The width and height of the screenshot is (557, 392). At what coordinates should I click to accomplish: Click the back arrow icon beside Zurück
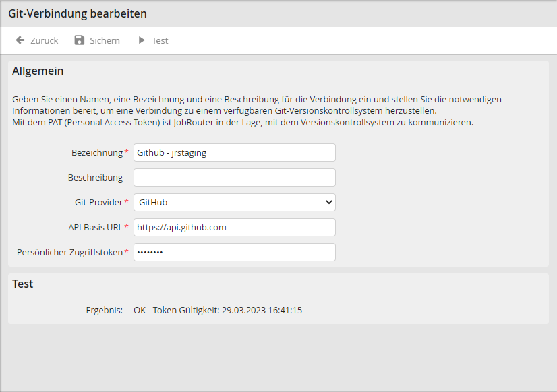point(20,40)
